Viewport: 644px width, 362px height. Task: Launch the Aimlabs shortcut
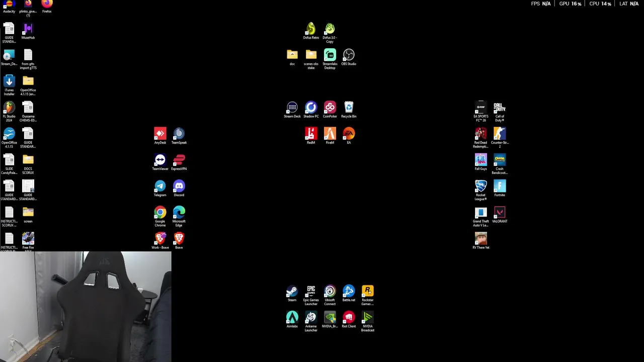pyautogui.click(x=292, y=320)
